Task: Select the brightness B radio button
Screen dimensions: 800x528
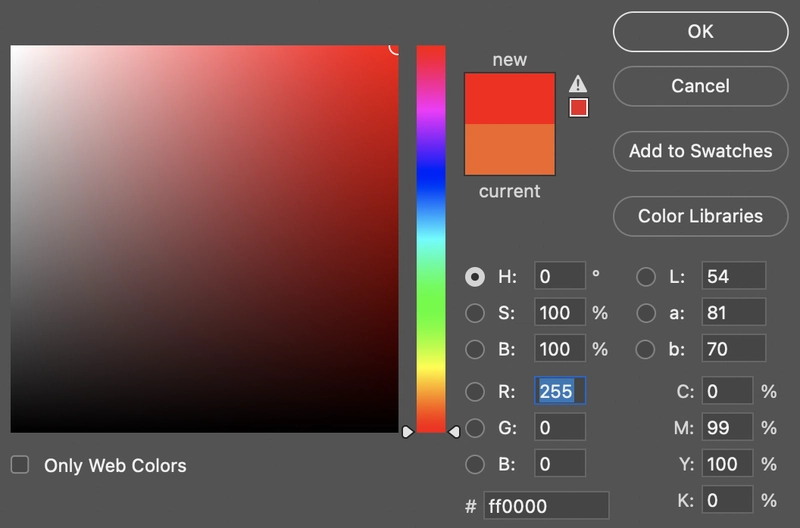Action: pos(475,349)
